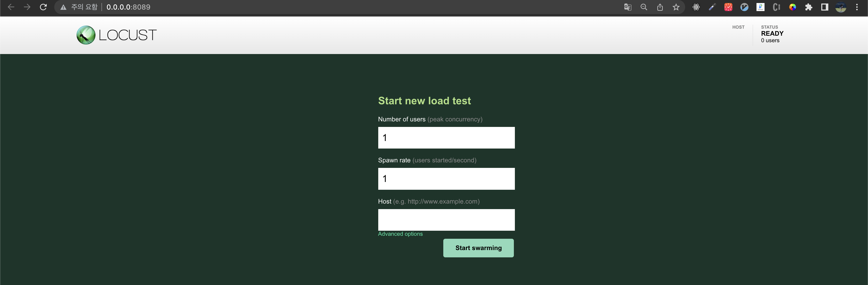
Task: Click the LOCUST title text
Action: (128, 35)
